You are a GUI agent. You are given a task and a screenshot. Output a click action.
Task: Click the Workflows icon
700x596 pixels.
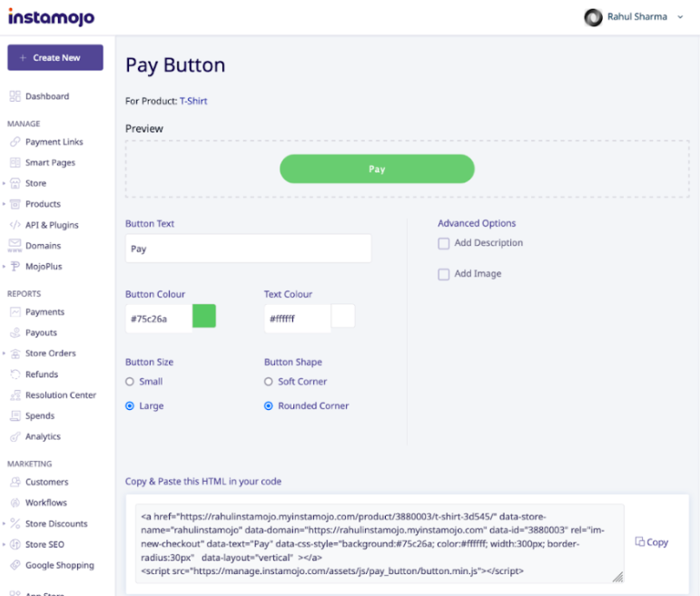[15, 503]
